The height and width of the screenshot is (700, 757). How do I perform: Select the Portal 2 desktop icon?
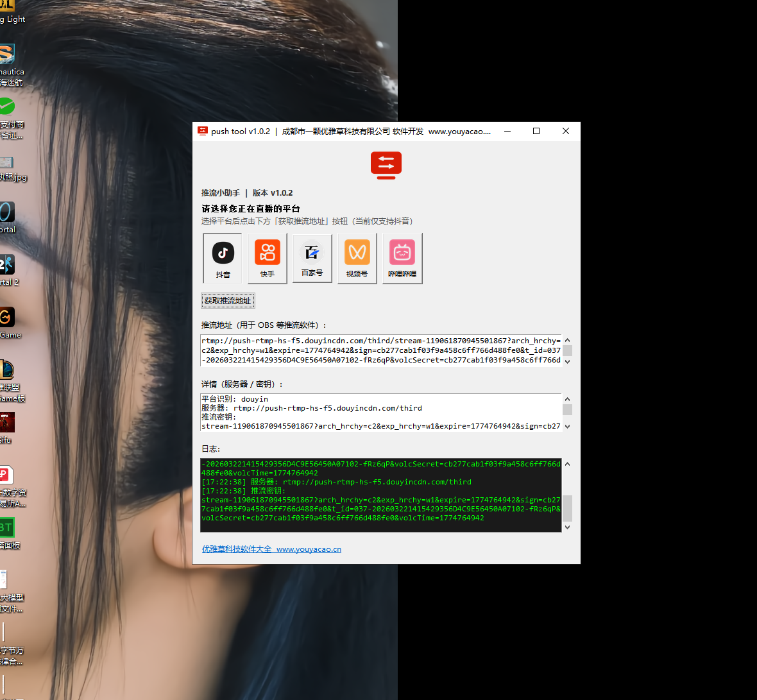(x=9, y=270)
